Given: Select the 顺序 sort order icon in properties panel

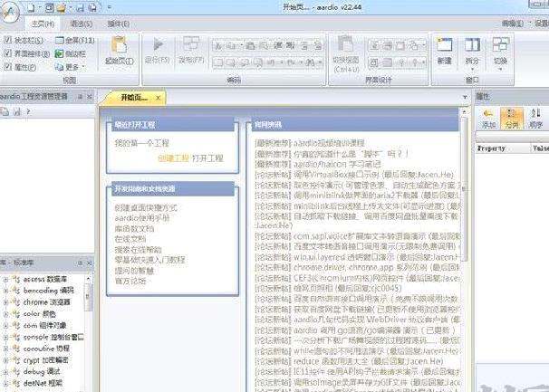Looking at the screenshot, I should point(535,119).
